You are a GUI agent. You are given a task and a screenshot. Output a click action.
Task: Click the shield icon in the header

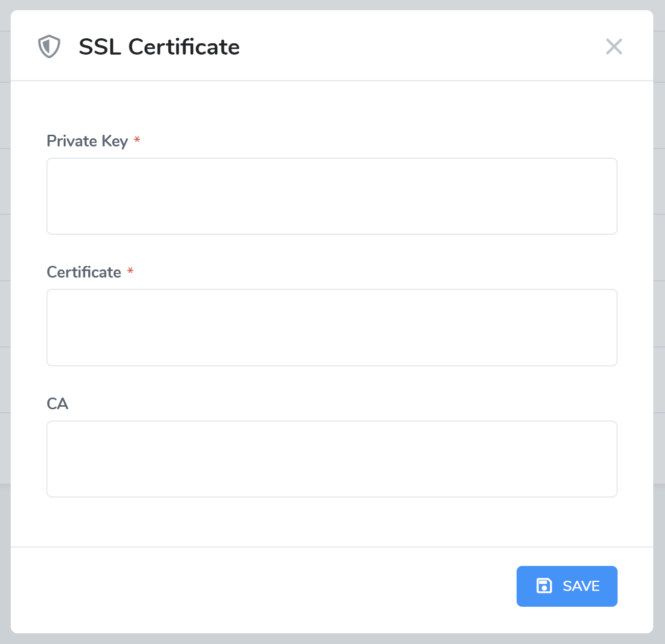(x=49, y=46)
